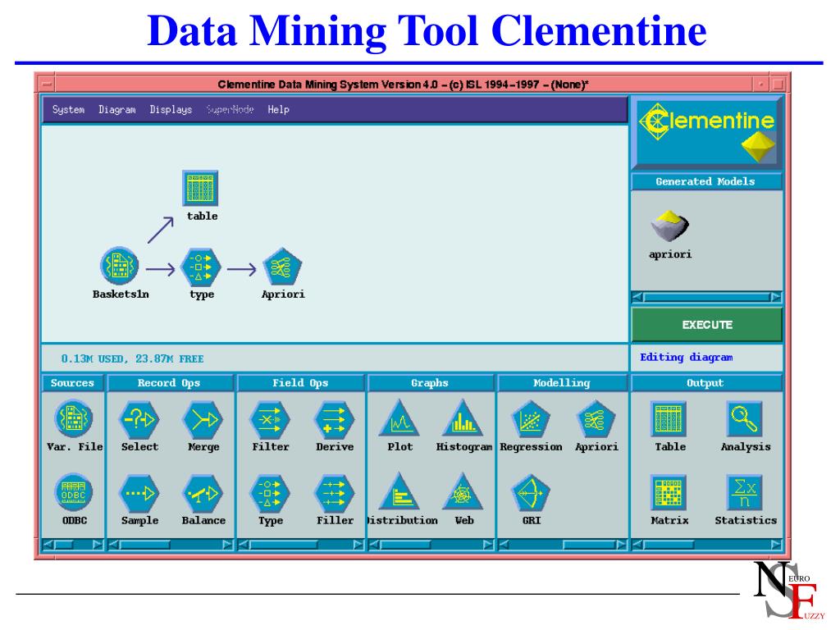
Task: Select the Distribution graph icon
Action: (399, 492)
